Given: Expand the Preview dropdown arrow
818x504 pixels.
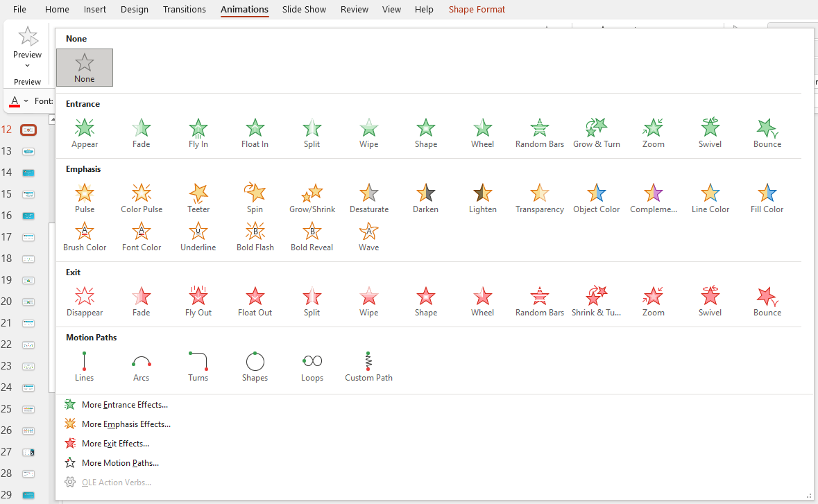Looking at the screenshot, I should tap(28, 66).
